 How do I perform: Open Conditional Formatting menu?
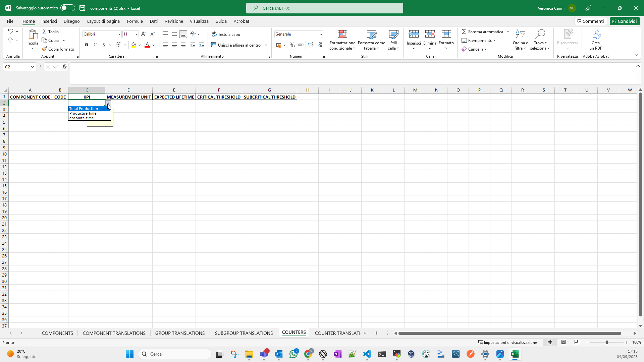[x=342, y=40]
